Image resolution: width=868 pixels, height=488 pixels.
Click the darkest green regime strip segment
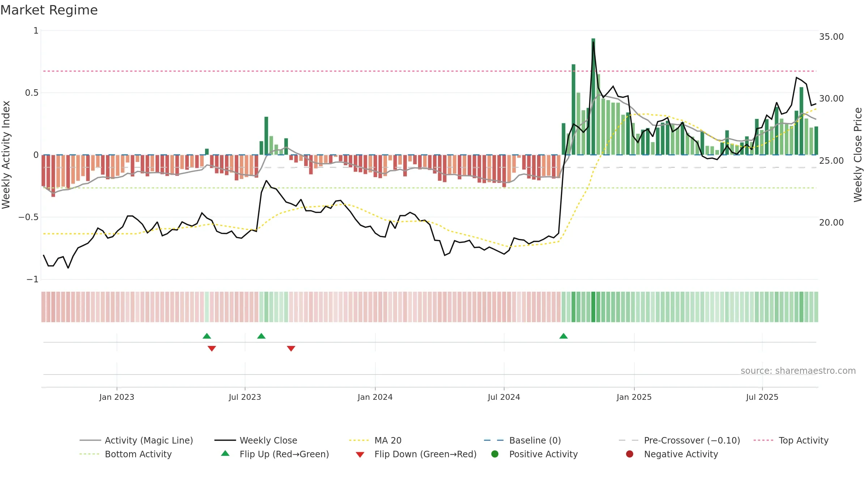point(593,307)
